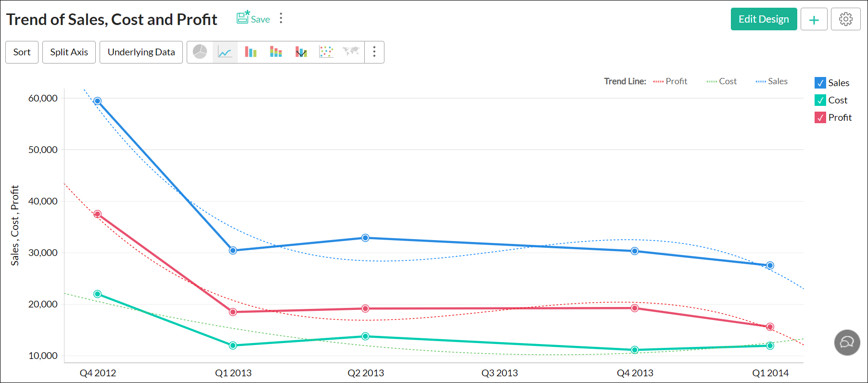868x383 pixels.
Task: Choose the stacked bar chart icon
Action: pos(276,52)
